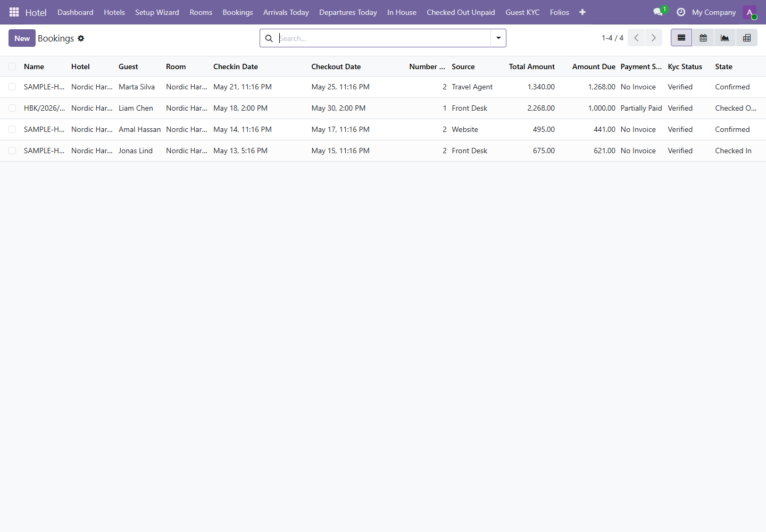Sort by Total Amount column header
The height and width of the screenshot is (532, 766).
point(531,66)
